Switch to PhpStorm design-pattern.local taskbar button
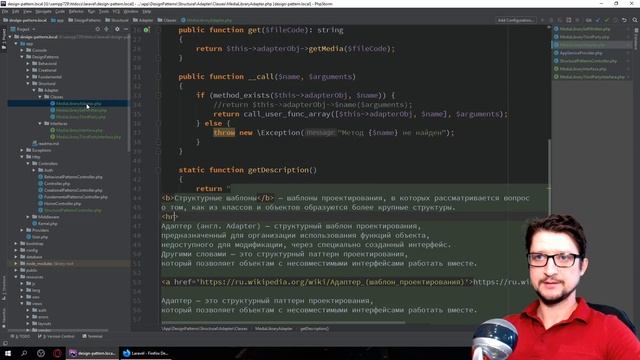Viewport: 640px width, 360px height. 92,353
